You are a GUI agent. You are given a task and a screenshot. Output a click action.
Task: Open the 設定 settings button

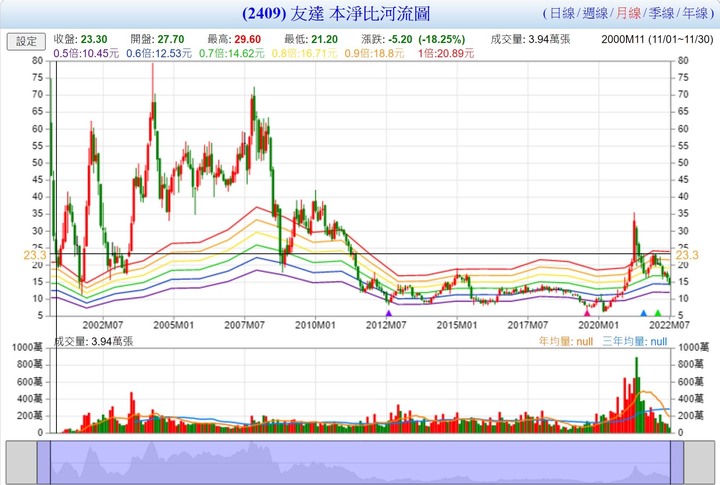(26, 41)
